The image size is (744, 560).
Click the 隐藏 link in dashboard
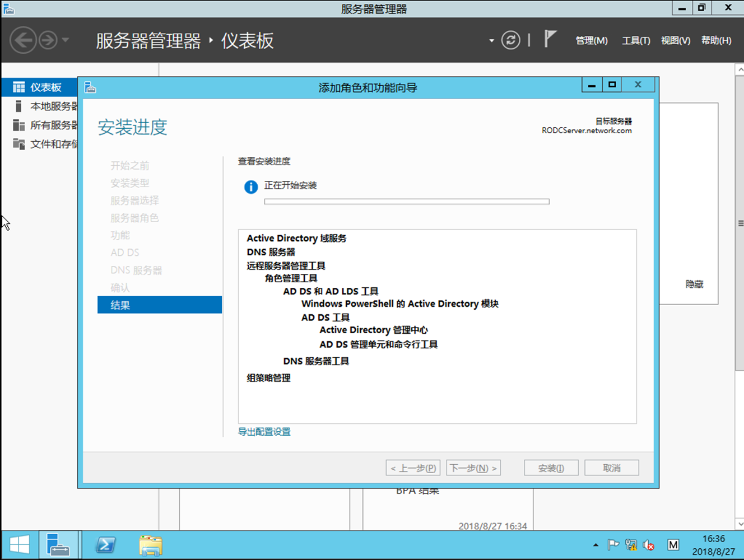[x=695, y=284]
